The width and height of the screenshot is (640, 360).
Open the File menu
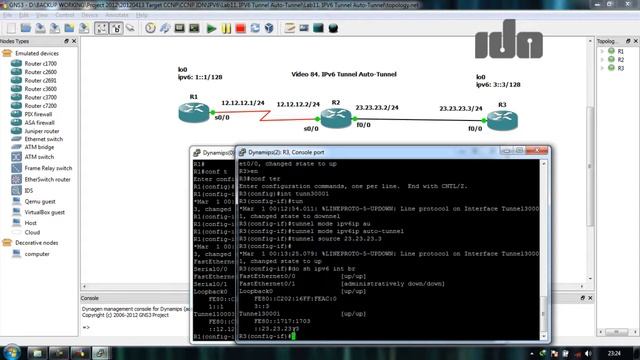click(x=7, y=15)
